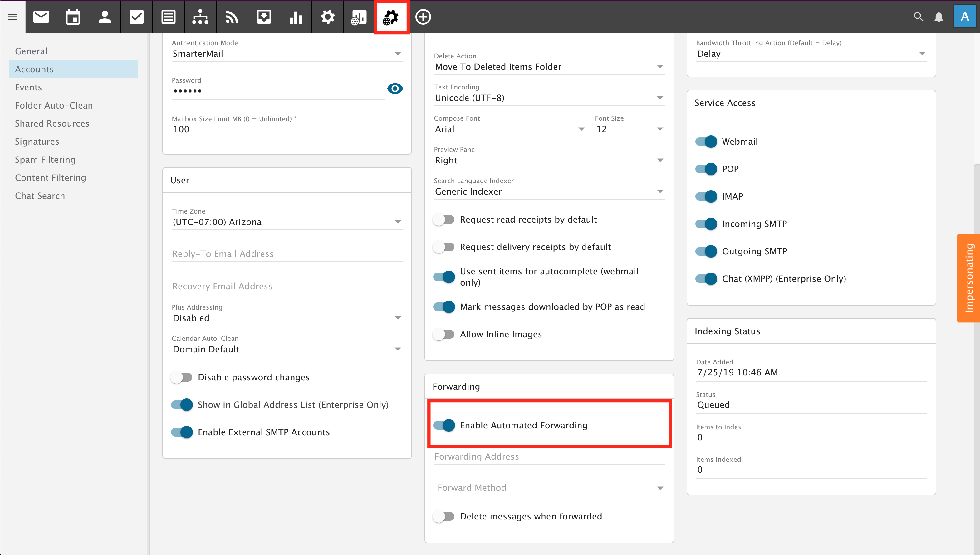Screen dimensions: 980x555
Task: Open the Reports bar chart icon
Action: [x=296, y=17]
